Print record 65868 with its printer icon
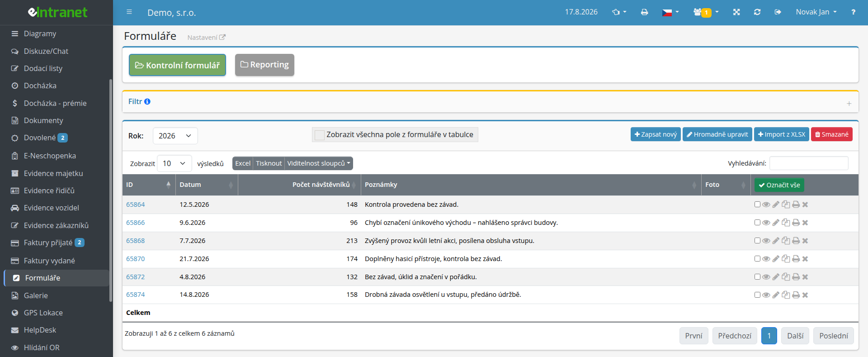The height and width of the screenshot is (357, 868). point(796,241)
